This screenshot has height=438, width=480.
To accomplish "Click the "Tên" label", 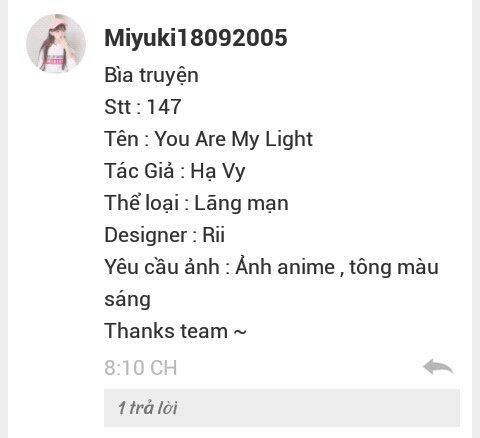I will [x=121, y=139].
